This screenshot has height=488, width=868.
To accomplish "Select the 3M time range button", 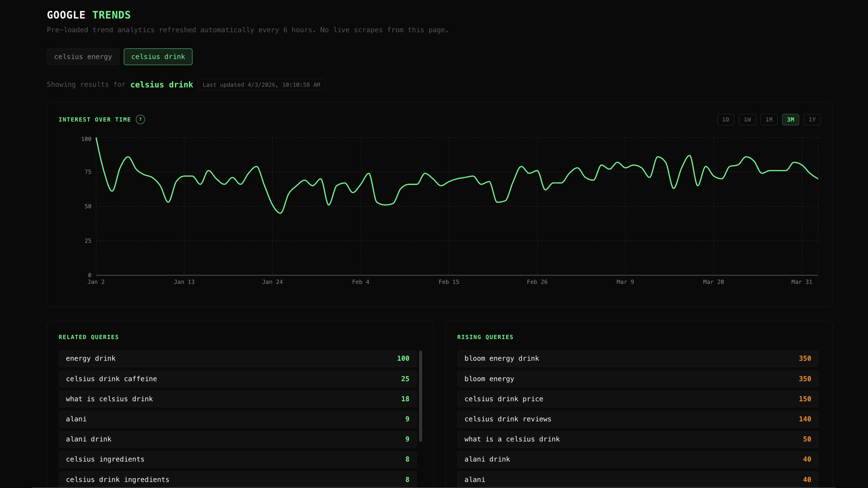I will click(790, 120).
